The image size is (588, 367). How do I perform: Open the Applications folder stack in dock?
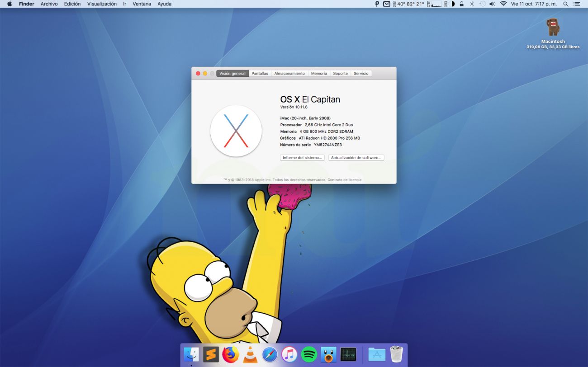click(376, 355)
